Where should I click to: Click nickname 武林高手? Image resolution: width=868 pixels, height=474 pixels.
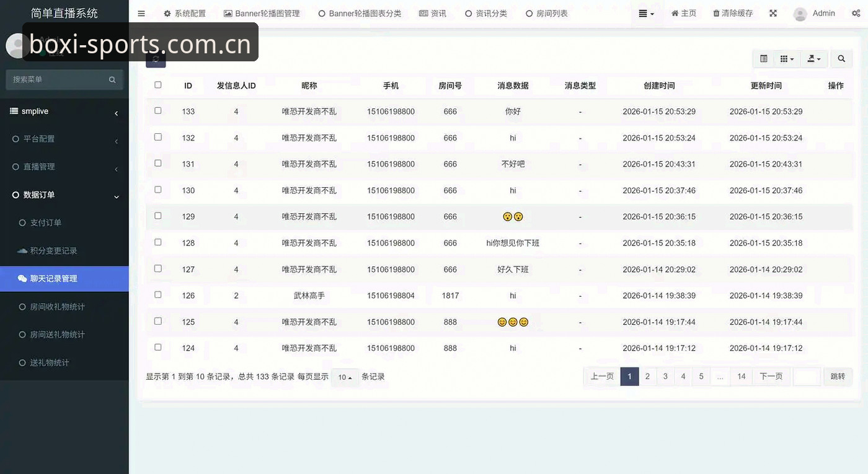click(x=309, y=296)
